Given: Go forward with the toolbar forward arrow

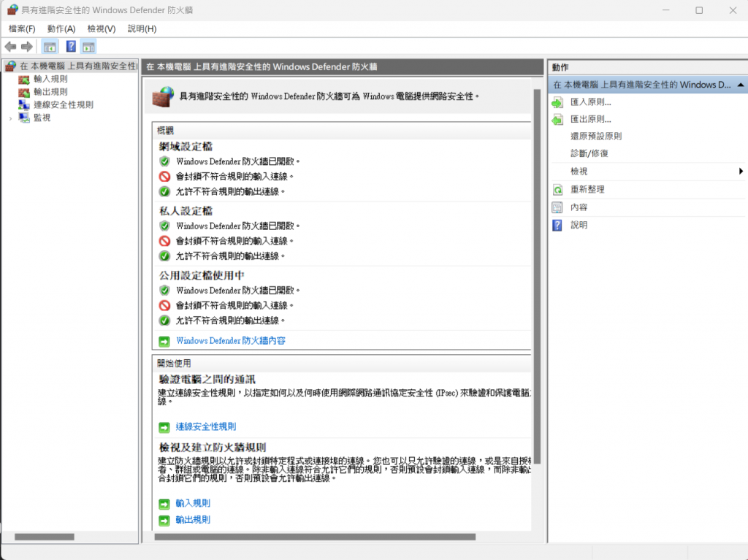Looking at the screenshot, I should 27,47.
